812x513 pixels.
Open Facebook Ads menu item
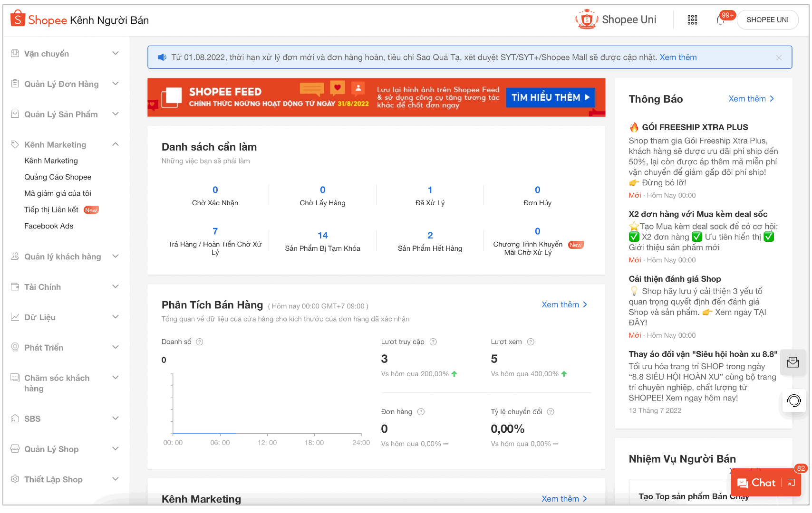click(49, 226)
